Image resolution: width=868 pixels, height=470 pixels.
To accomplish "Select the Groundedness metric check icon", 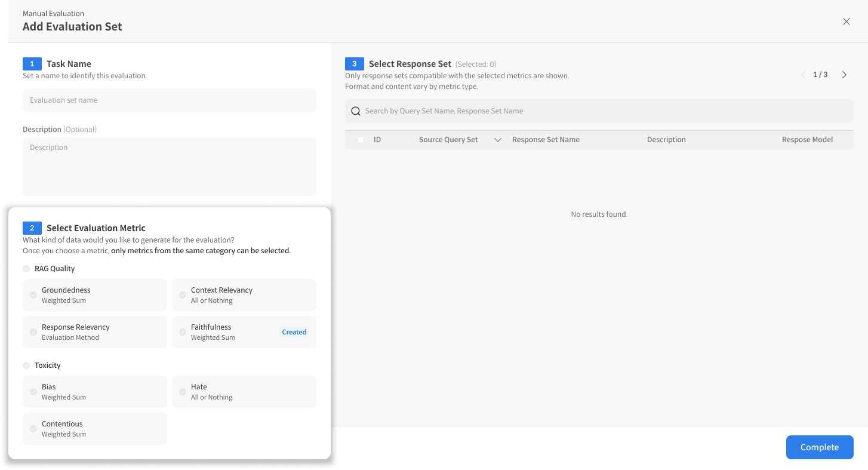I will point(33,295).
